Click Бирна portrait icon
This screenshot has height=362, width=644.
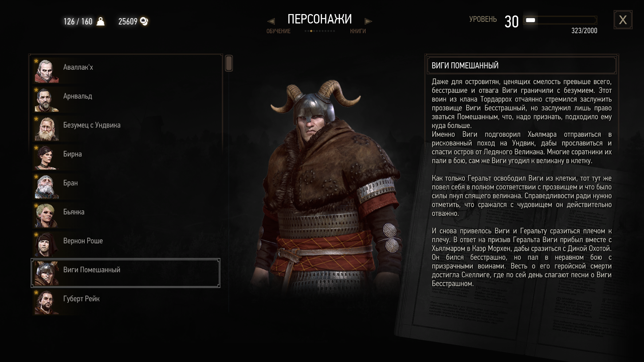click(x=46, y=157)
